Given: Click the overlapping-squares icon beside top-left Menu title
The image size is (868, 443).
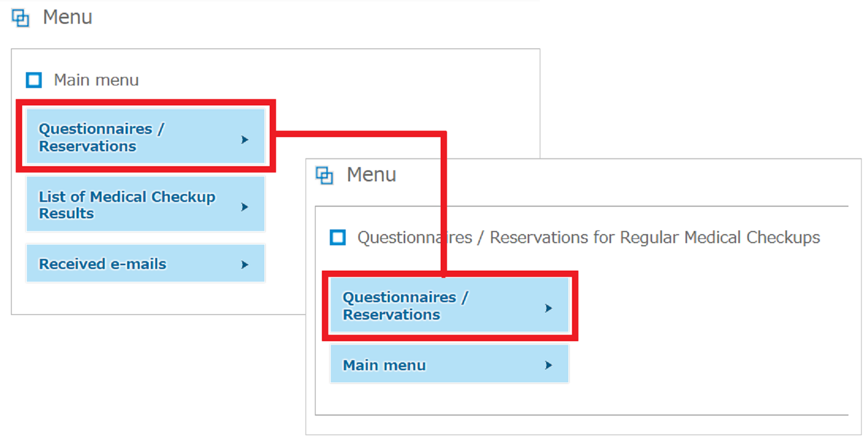Looking at the screenshot, I should click(x=21, y=18).
